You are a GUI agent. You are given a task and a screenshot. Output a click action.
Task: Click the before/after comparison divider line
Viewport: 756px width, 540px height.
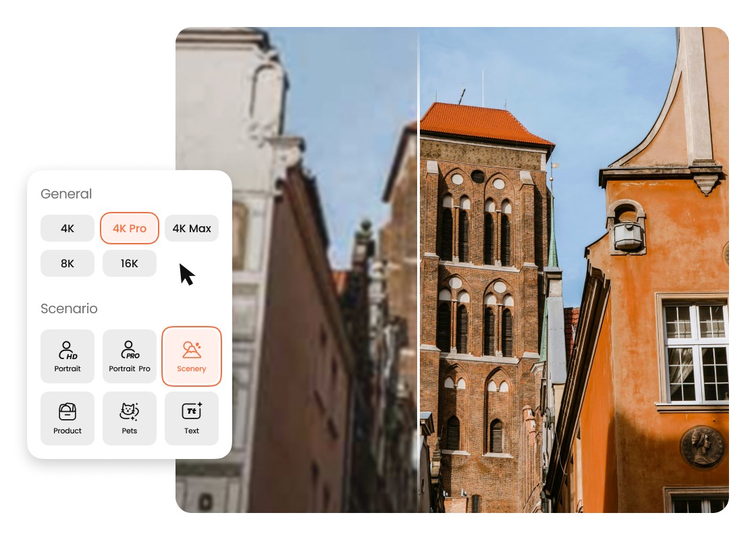click(x=418, y=270)
